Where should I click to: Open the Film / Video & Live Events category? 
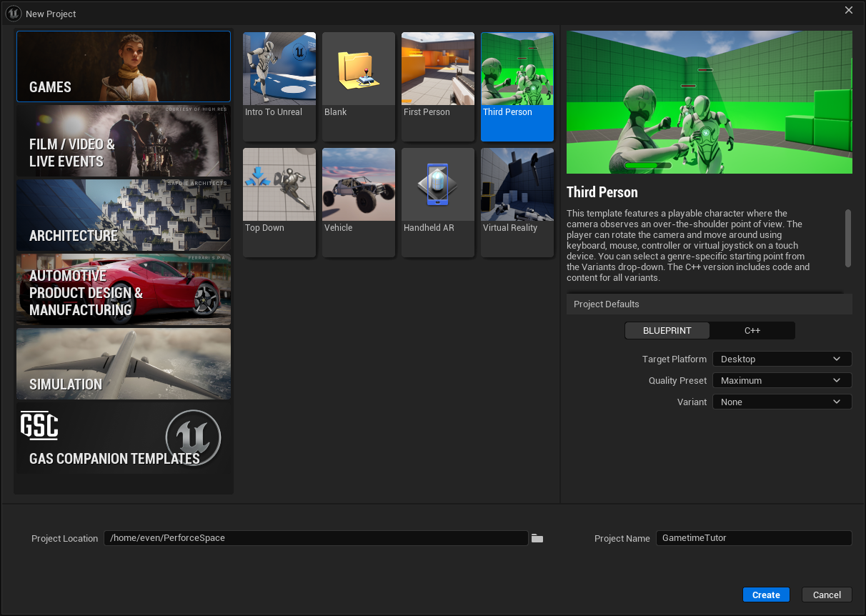coord(124,141)
